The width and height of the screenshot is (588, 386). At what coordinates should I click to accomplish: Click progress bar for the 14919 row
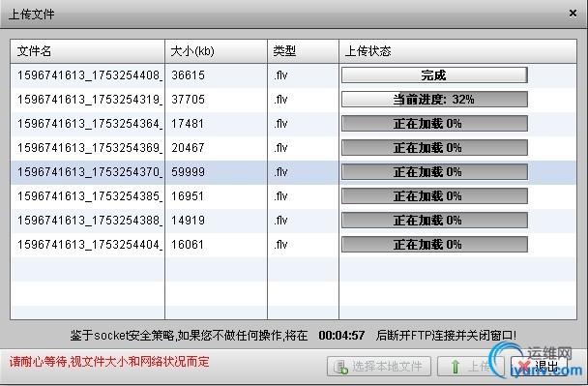click(434, 221)
